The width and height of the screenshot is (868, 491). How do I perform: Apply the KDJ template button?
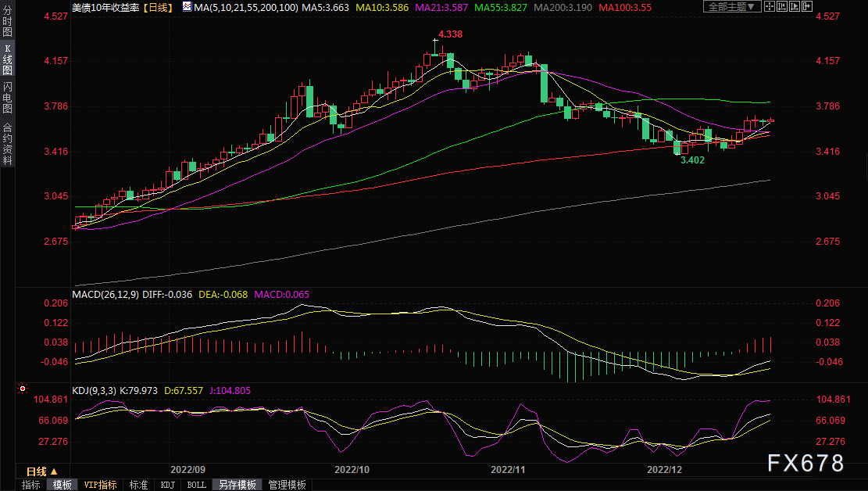coord(167,485)
